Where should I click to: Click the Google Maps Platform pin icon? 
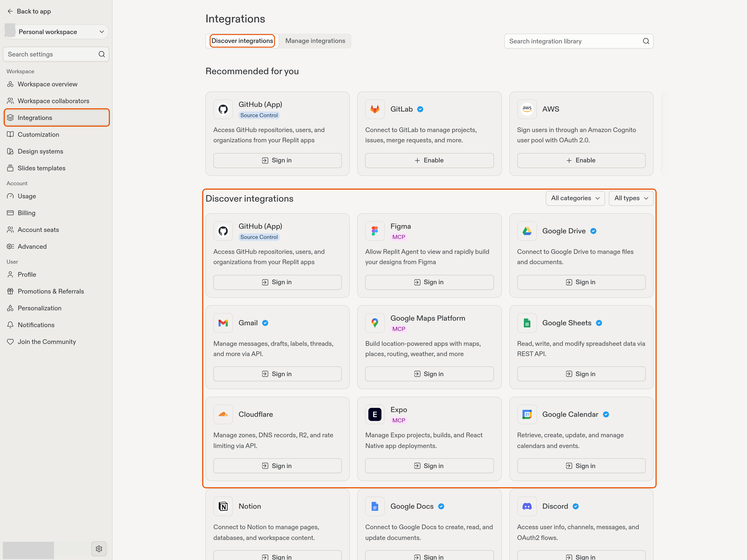375,323
